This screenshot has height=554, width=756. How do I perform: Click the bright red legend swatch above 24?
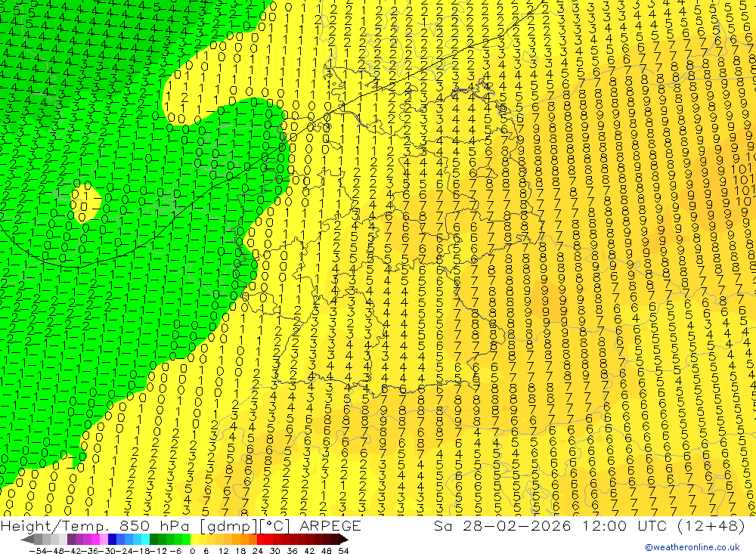(261, 540)
